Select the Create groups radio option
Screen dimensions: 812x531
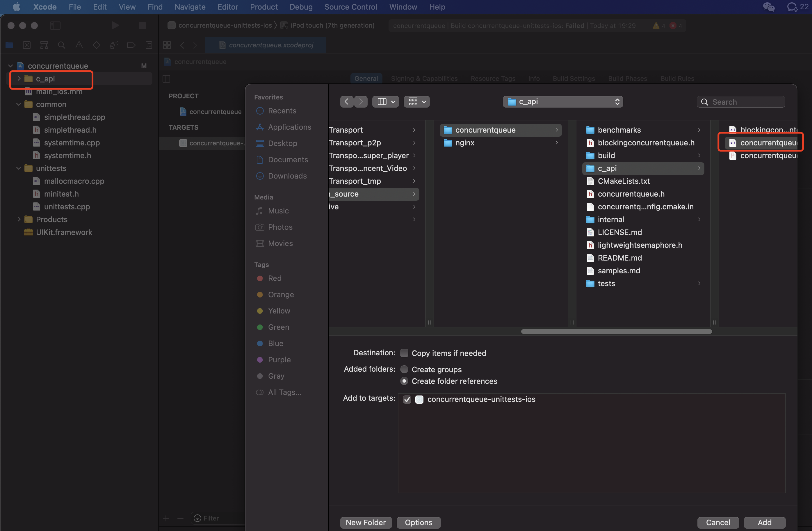[404, 369]
